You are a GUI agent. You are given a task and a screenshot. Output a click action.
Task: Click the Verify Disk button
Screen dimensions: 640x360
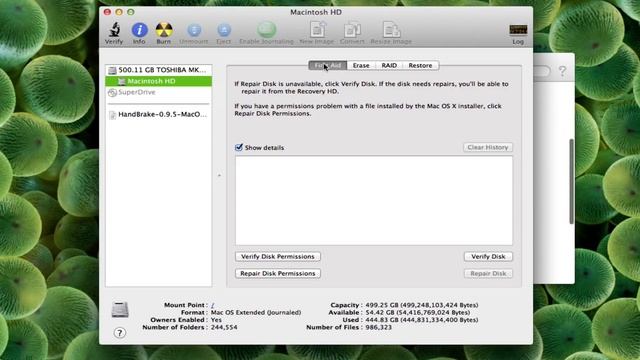click(x=488, y=257)
